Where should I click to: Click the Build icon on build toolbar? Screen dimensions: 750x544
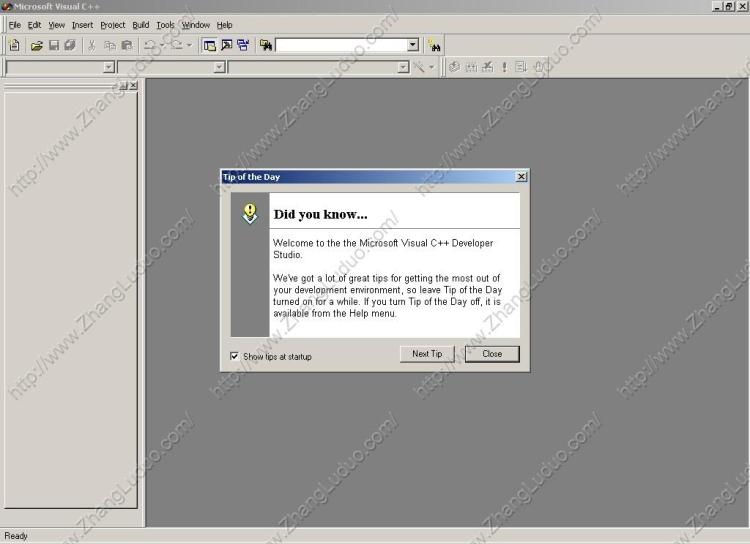click(472, 67)
